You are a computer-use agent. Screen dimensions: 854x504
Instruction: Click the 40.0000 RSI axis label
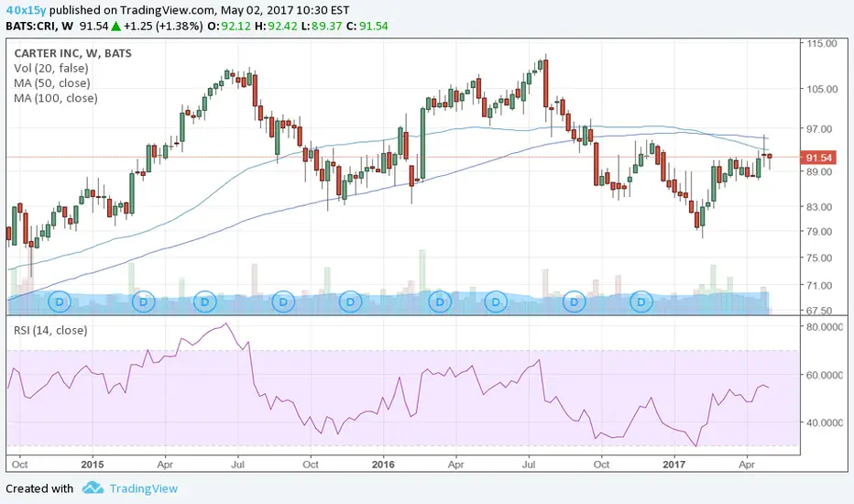[825, 422]
